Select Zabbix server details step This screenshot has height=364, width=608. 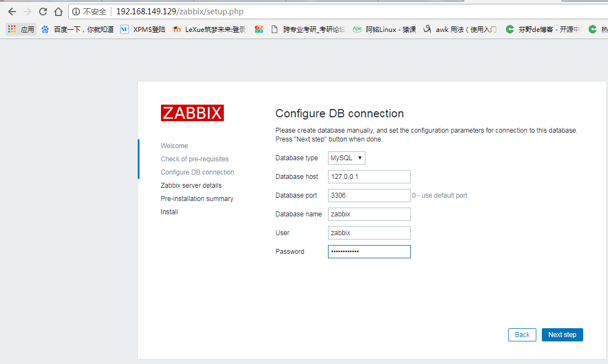click(191, 186)
